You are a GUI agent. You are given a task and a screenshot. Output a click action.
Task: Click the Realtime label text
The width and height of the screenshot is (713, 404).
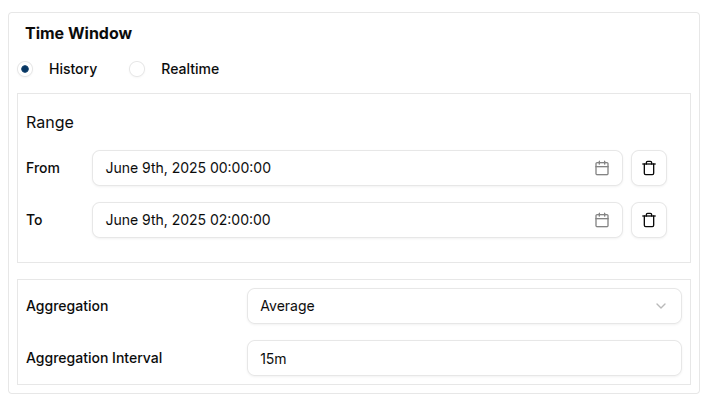coord(190,69)
